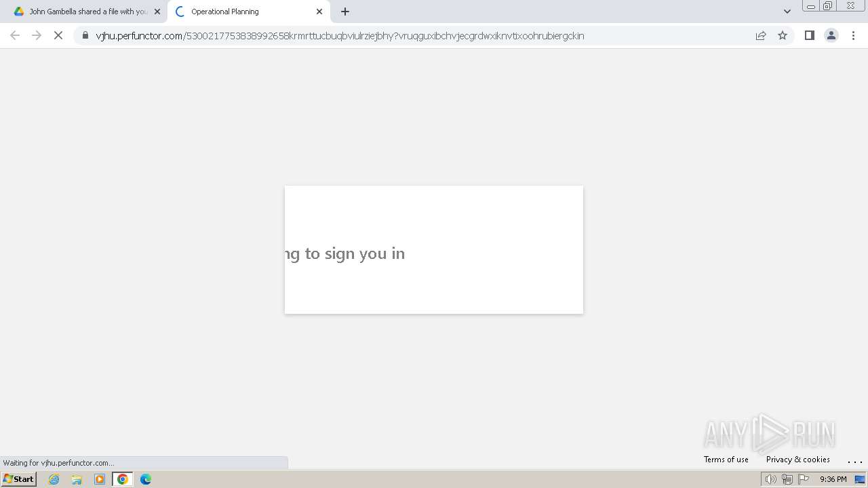868x488 pixels.
Task: Switch to John Gambella shared a file tab
Action: point(84,12)
